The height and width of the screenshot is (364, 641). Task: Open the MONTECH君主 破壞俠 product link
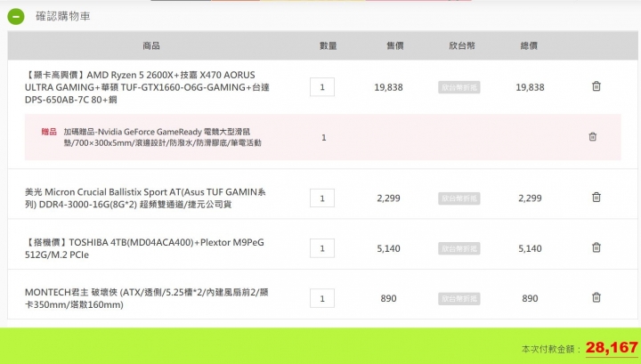(x=146, y=299)
